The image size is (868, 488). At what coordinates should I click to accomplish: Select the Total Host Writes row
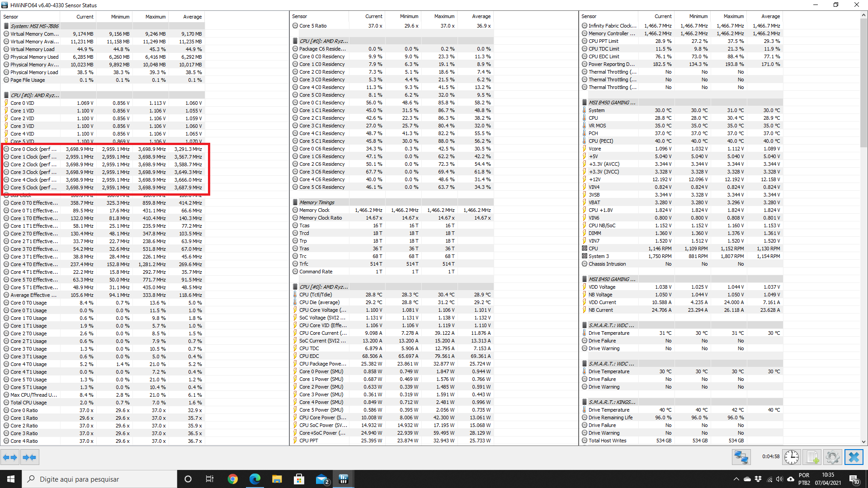[681, 441]
